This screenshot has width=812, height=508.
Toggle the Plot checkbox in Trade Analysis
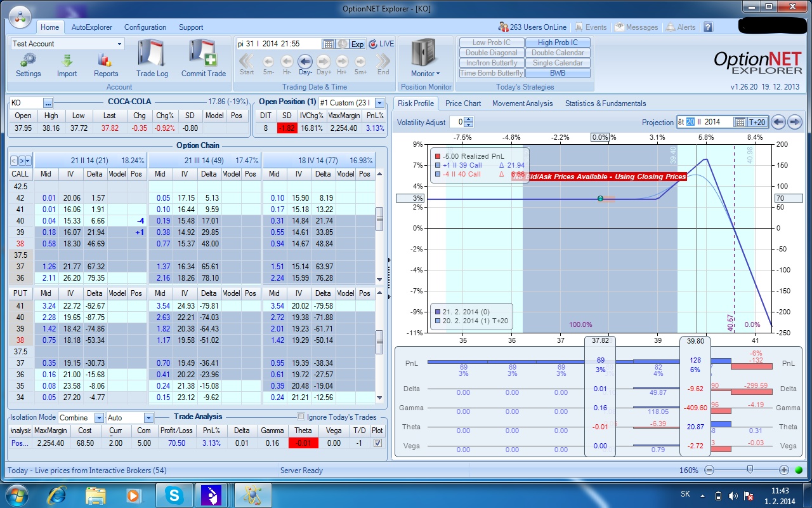pyautogui.click(x=378, y=443)
